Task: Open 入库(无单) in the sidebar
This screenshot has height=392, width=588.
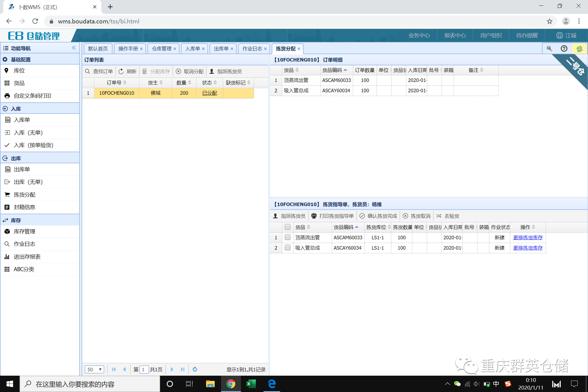Action: 40,133
